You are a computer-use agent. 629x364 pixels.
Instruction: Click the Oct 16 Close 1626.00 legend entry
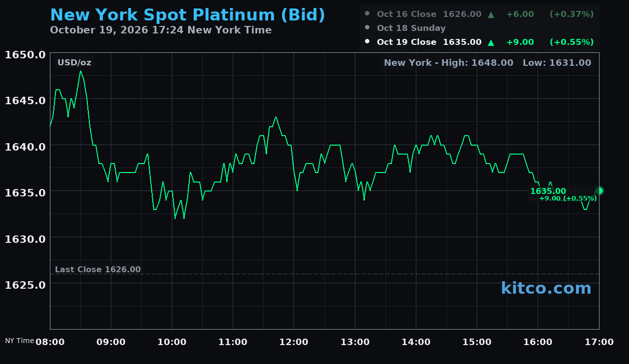click(x=429, y=14)
